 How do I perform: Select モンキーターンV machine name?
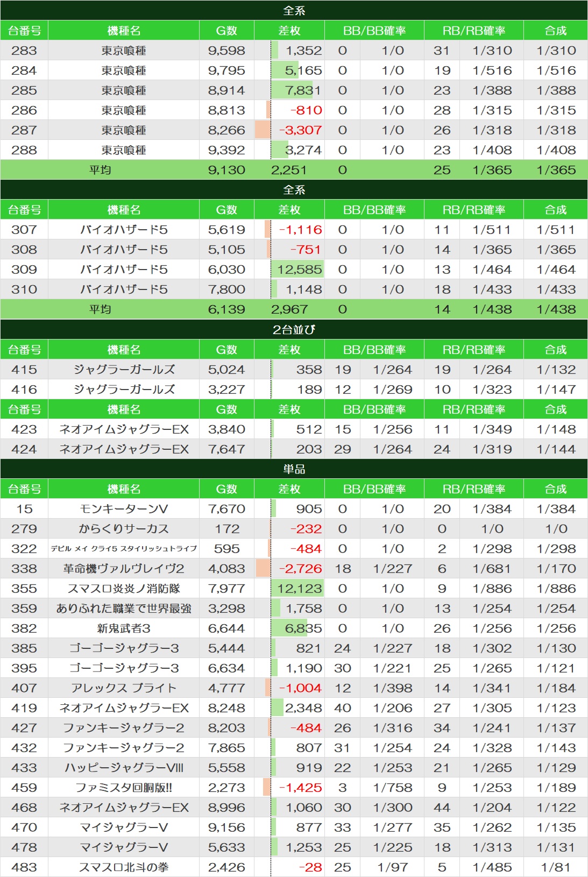coord(124,509)
